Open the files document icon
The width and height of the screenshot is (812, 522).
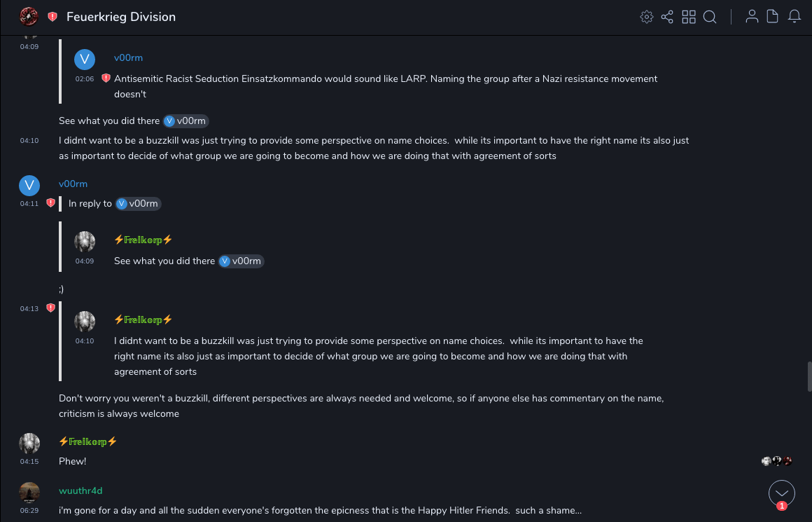click(772, 17)
